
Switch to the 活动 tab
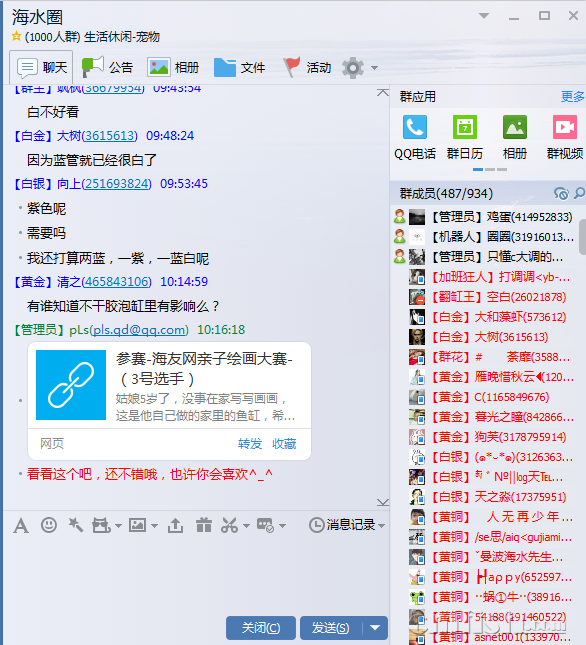[x=307, y=67]
